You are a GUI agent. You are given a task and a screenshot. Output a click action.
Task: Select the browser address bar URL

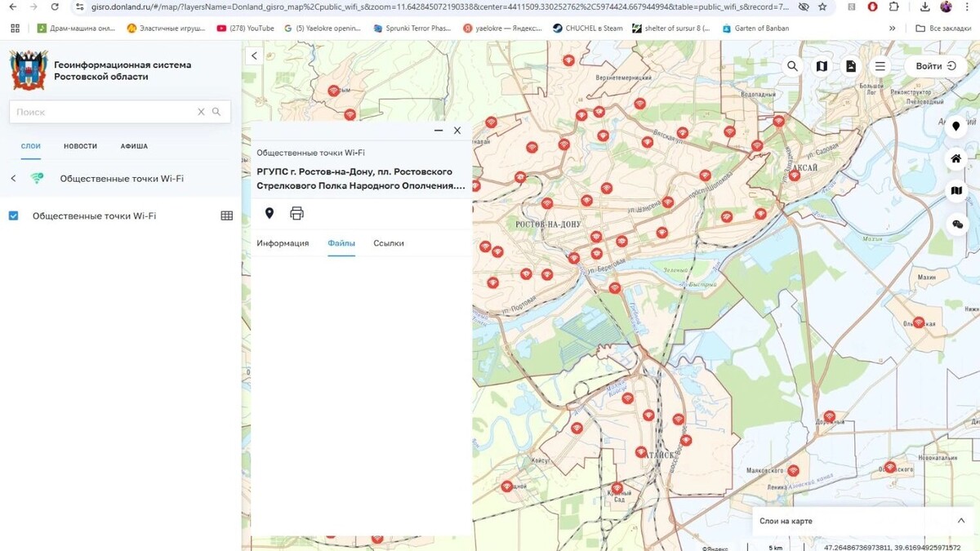click(x=439, y=7)
